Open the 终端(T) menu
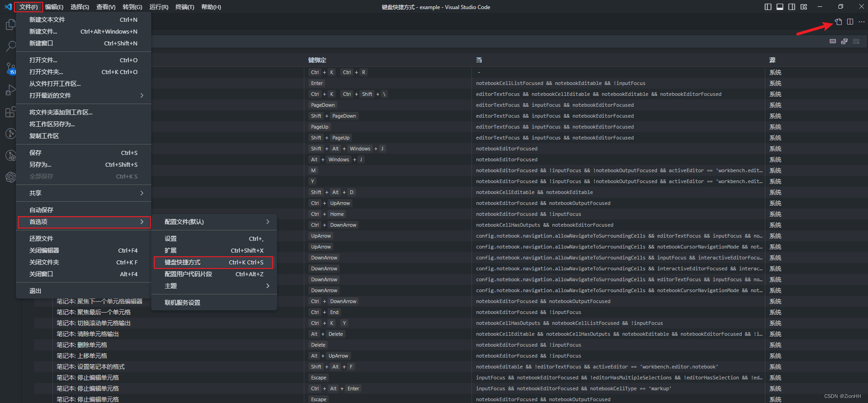 185,7
